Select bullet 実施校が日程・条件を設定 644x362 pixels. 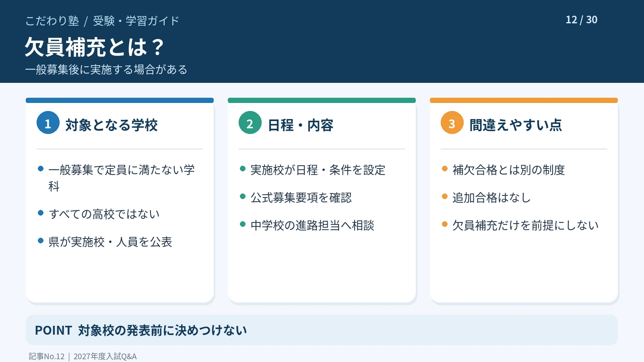pyautogui.click(x=318, y=170)
